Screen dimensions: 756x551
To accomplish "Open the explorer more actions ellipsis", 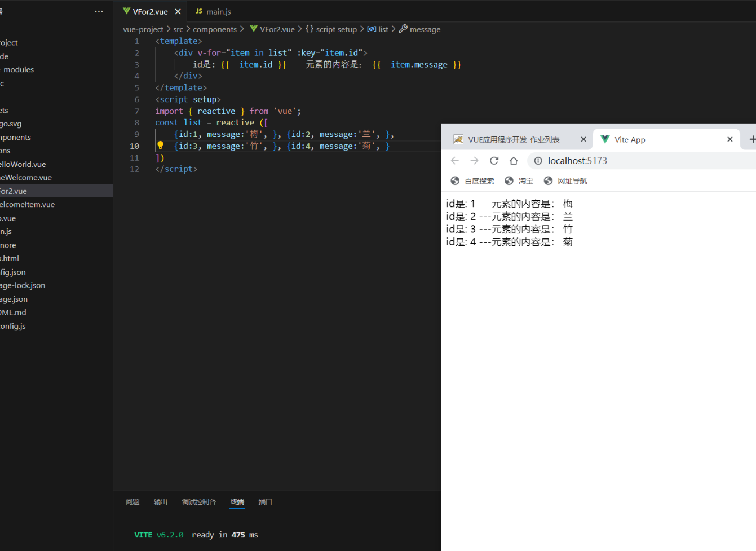I will [99, 11].
